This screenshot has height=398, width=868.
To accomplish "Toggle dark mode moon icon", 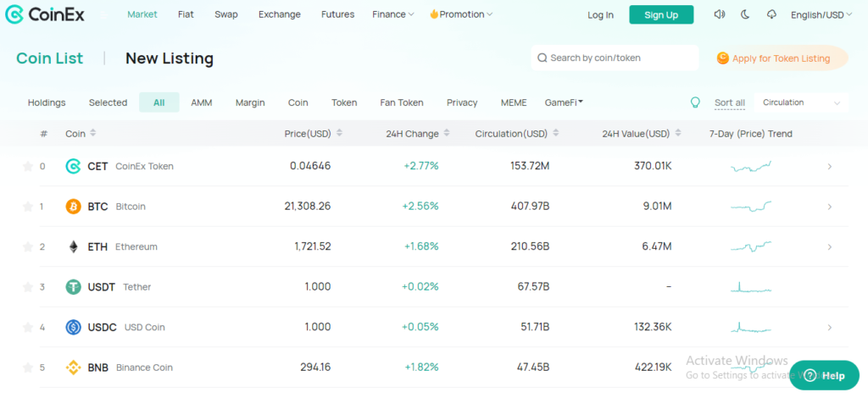I will tap(745, 14).
